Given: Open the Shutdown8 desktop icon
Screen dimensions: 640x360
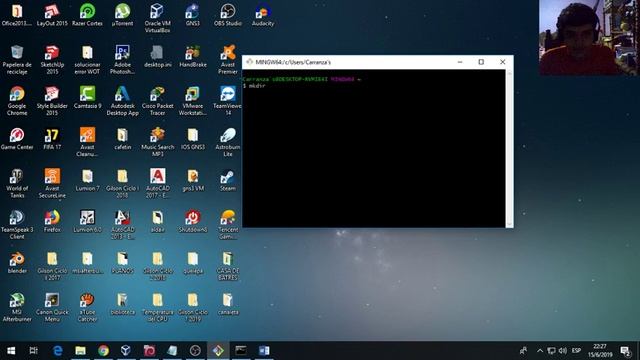Looking at the screenshot, I should click(192, 222).
